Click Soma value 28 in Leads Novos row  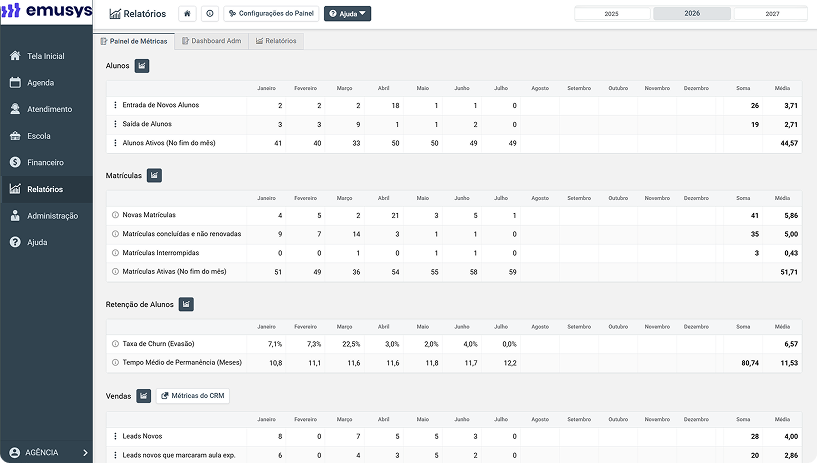[x=754, y=436]
